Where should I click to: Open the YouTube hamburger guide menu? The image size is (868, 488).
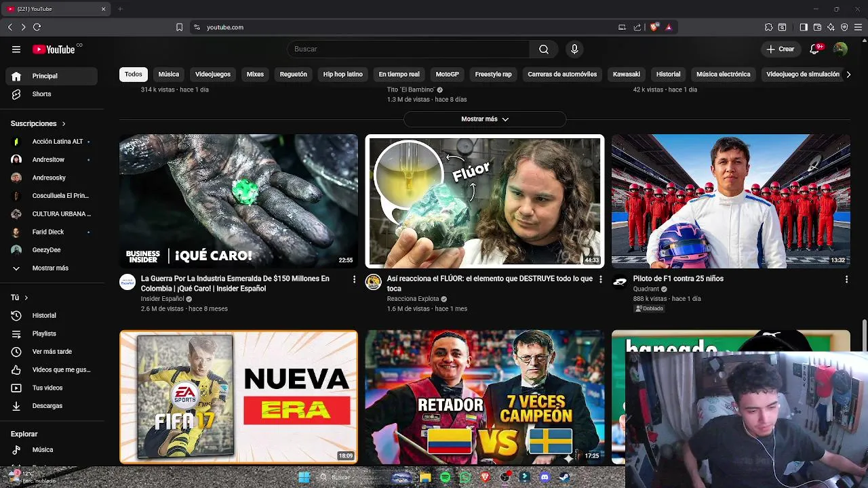coord(16,49)
